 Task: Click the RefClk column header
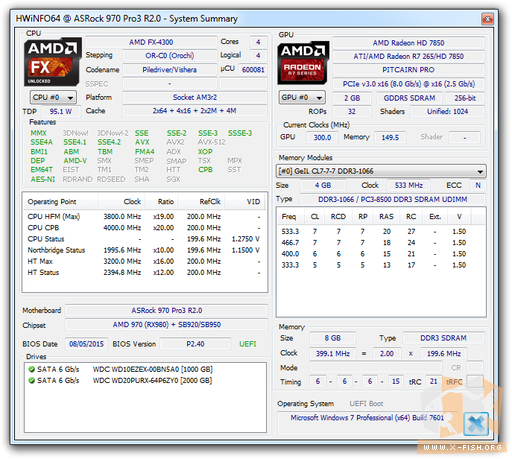pyautogui.click(x=201, y=202)
